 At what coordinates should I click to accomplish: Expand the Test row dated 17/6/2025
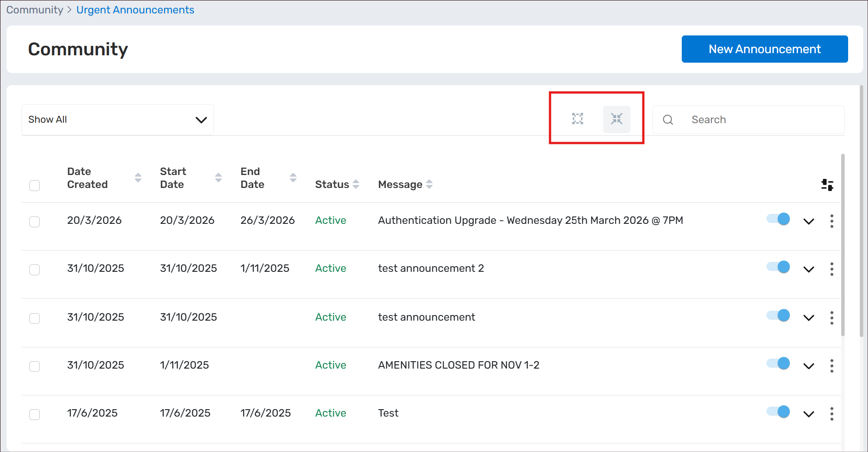pyautogui.click(x=808, y=414)
